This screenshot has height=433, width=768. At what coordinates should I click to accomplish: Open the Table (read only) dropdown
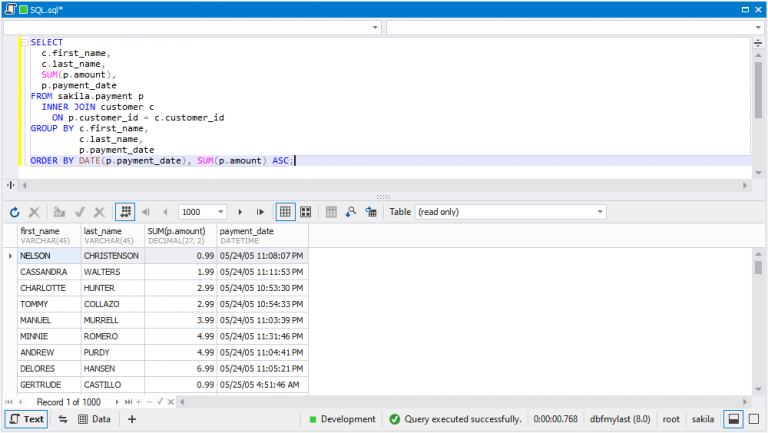[x=600, y=212]
